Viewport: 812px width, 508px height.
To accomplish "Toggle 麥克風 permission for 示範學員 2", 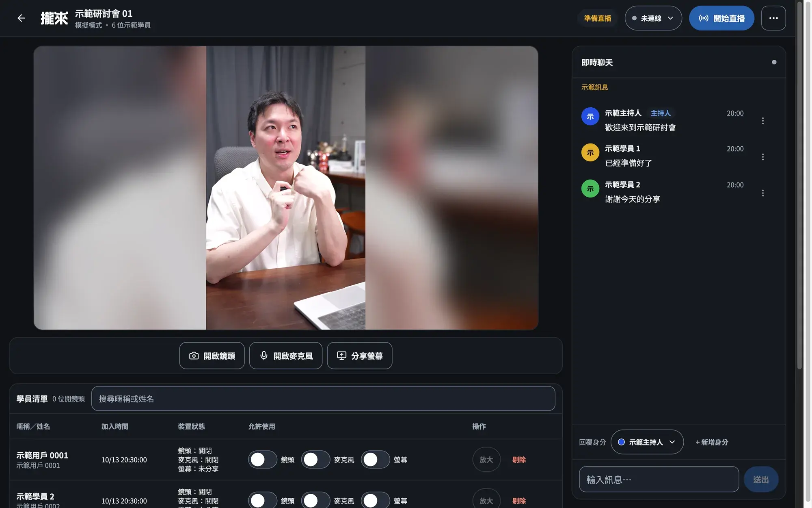I will coord(315,500).
